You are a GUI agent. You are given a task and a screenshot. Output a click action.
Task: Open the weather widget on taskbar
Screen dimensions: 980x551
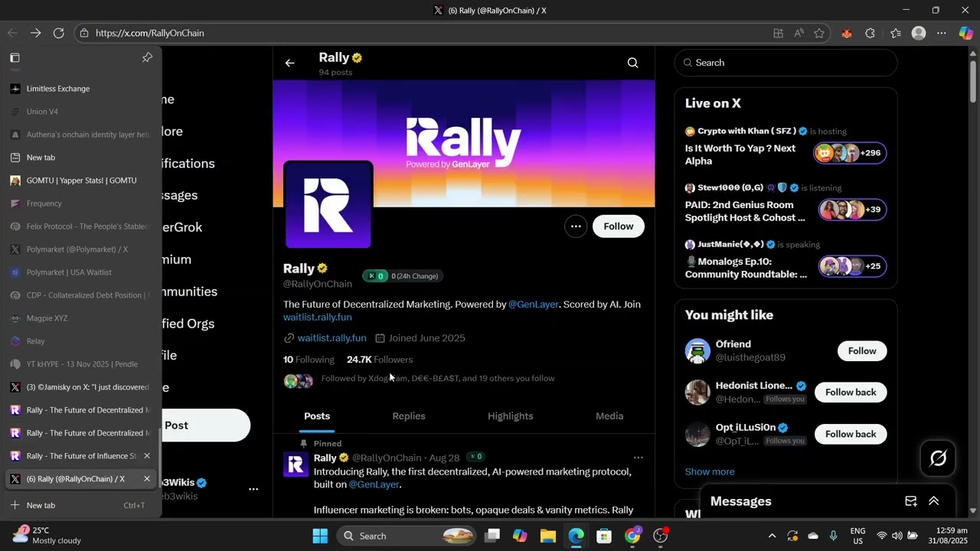tap(47, 535)
